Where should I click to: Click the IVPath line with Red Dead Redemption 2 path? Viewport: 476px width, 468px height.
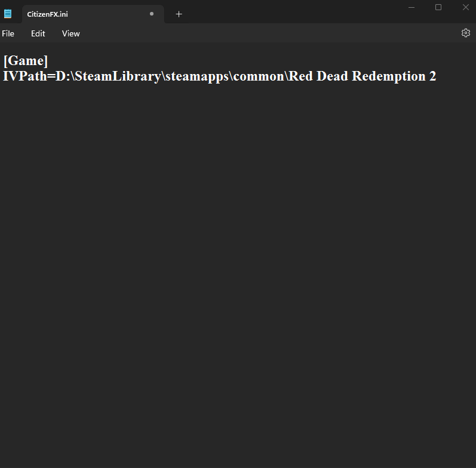[x=219, y=76]
